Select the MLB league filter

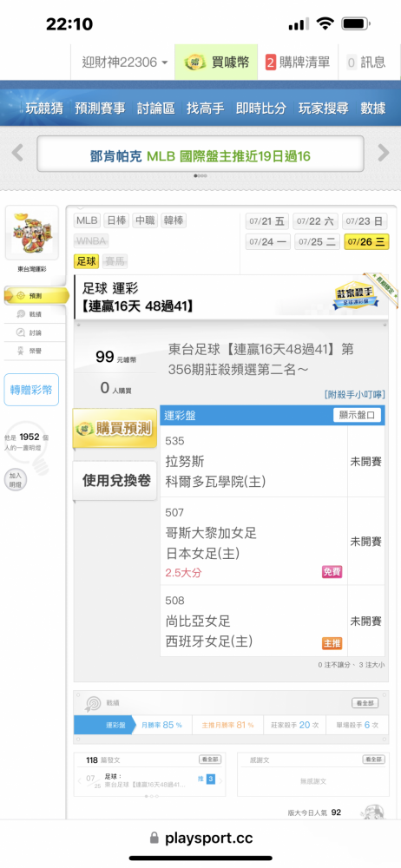pyautogui.click(x=87, y=220)
